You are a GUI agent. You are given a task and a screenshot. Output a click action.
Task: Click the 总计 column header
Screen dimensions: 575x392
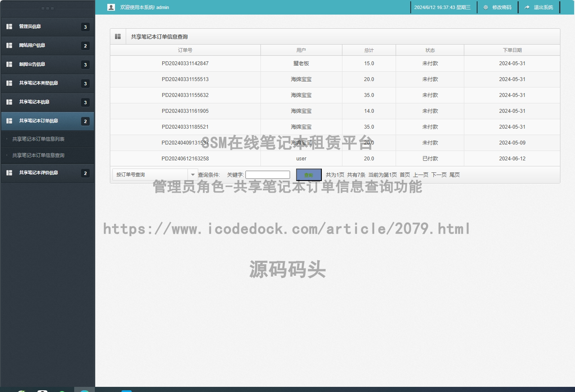point(369,50)
